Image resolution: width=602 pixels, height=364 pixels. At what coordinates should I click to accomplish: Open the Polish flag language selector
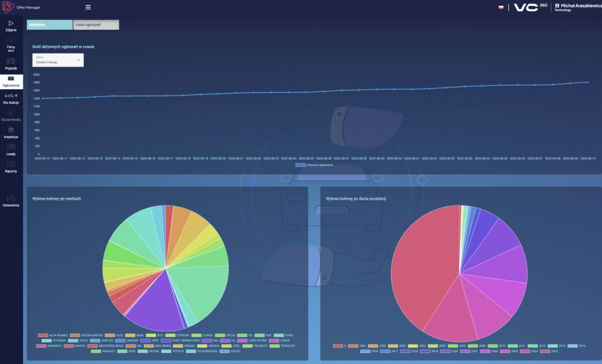500,8
